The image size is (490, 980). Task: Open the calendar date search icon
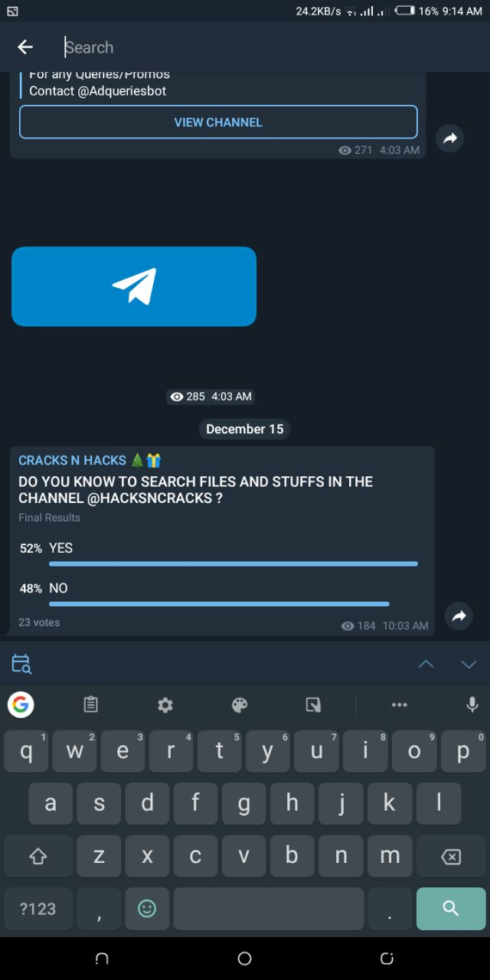pyautogui.click(x=21, y=664)
